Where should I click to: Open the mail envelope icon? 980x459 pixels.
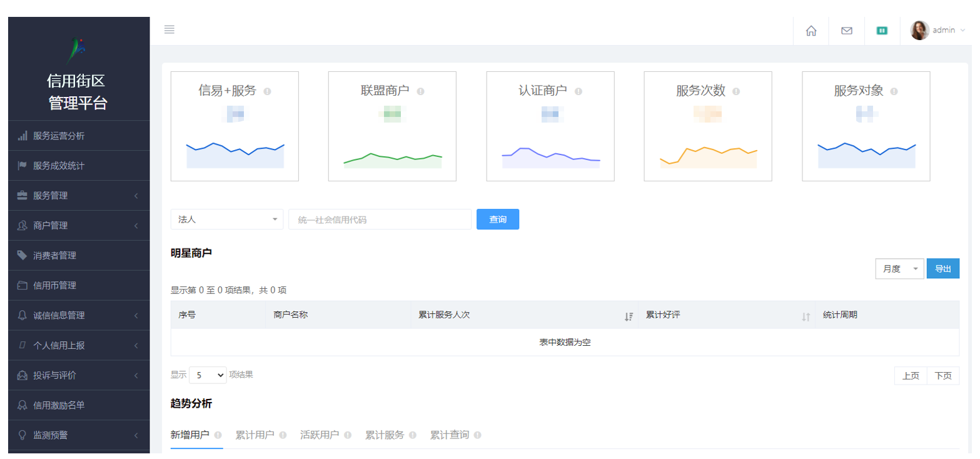click(x=846, y=31)
